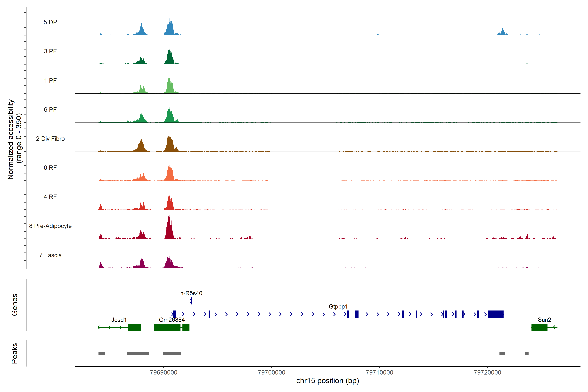Click the rightmost gray peak bar
This screenshot has height=392, width=588.
[526, 353]
